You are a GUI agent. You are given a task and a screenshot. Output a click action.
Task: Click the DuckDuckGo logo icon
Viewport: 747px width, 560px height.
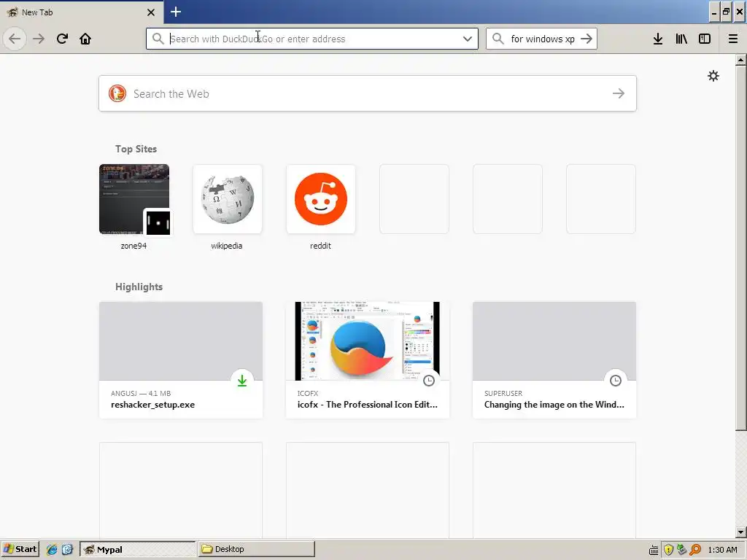click(x=117, y=93)
